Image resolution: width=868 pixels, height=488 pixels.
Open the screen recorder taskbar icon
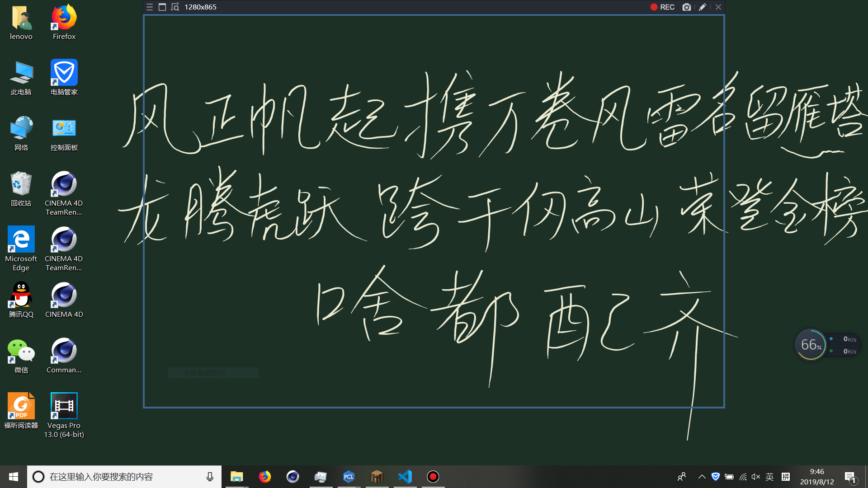tap(433, 477)
